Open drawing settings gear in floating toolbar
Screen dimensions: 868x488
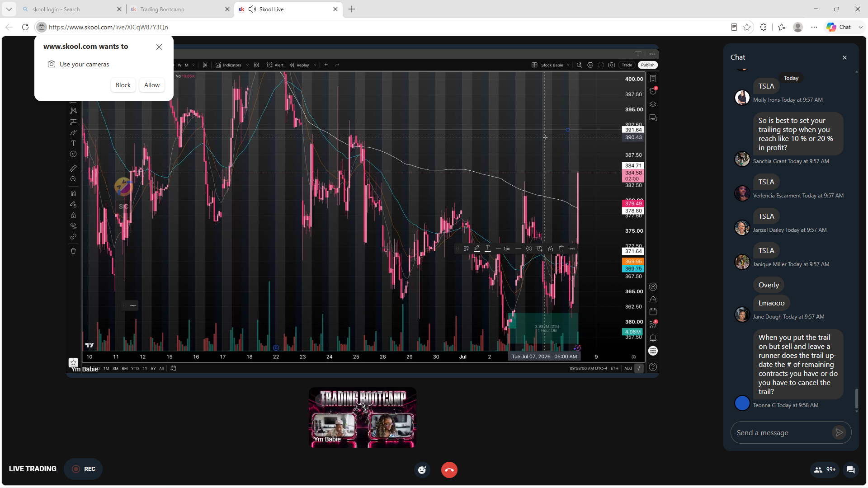pyautogui.click(x=529, y=249)
